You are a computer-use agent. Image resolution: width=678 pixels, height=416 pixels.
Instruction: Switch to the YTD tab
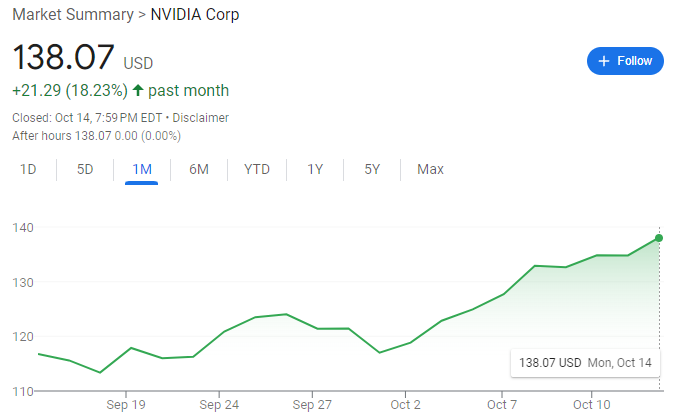[257, 169]
